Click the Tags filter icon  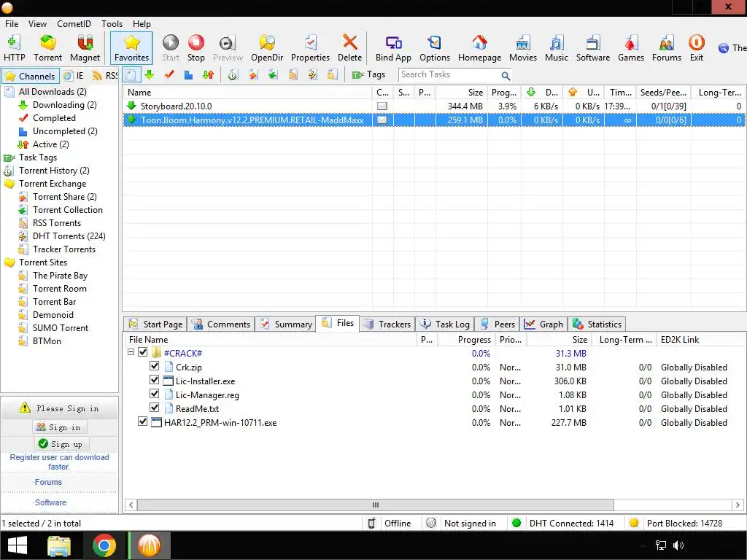[368, 75]
